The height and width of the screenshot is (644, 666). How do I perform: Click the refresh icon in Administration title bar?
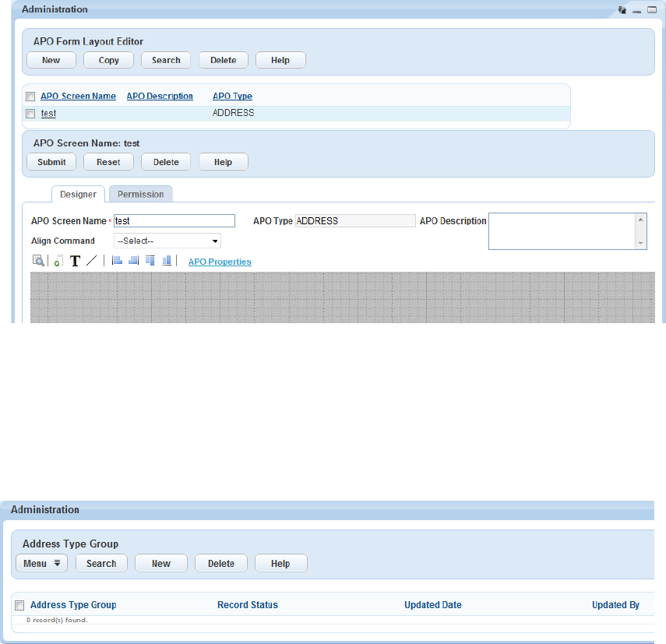622,10
